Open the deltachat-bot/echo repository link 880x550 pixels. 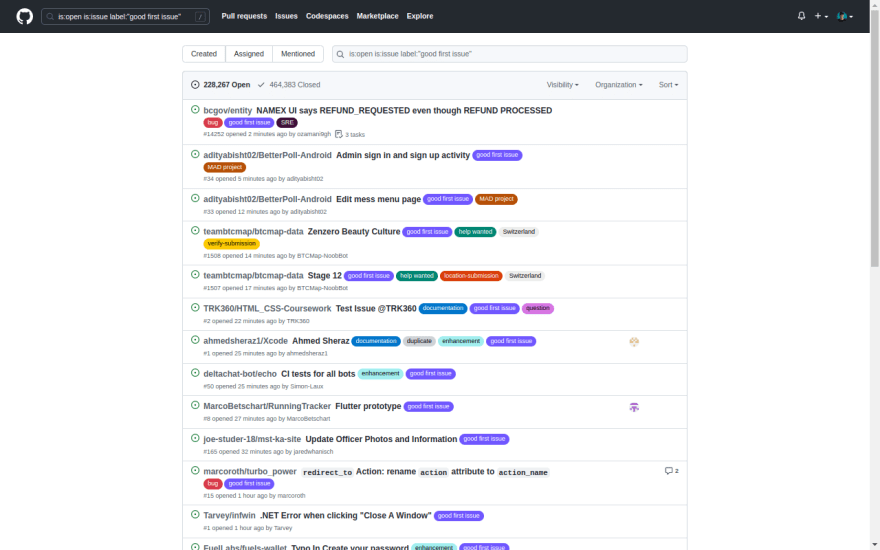point(240,374)
